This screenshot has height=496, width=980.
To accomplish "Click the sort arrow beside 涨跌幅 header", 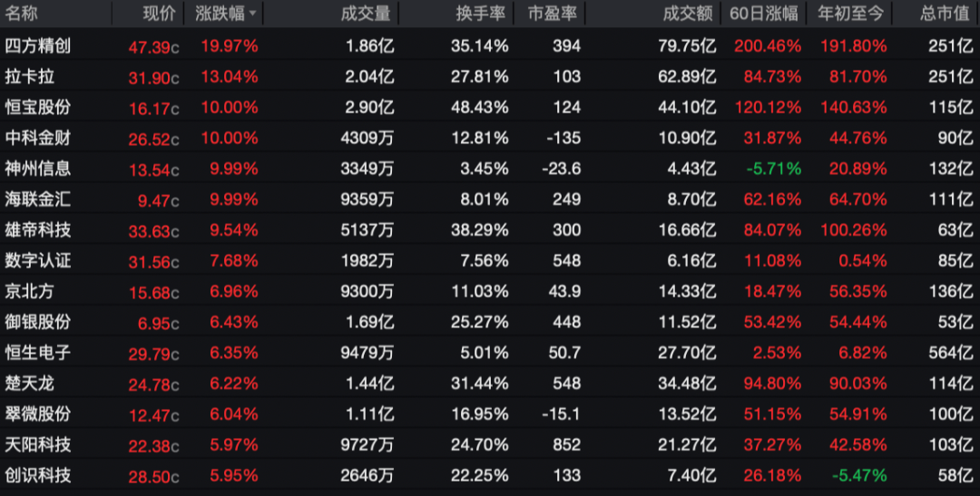I will [x=252, y=14].
